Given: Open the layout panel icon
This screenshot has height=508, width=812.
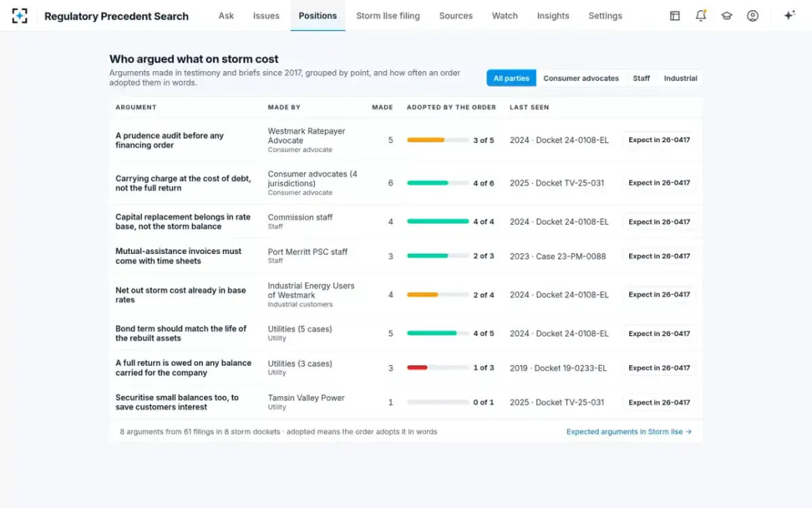Looking at the screenshot, I should [x=675, y=16].
